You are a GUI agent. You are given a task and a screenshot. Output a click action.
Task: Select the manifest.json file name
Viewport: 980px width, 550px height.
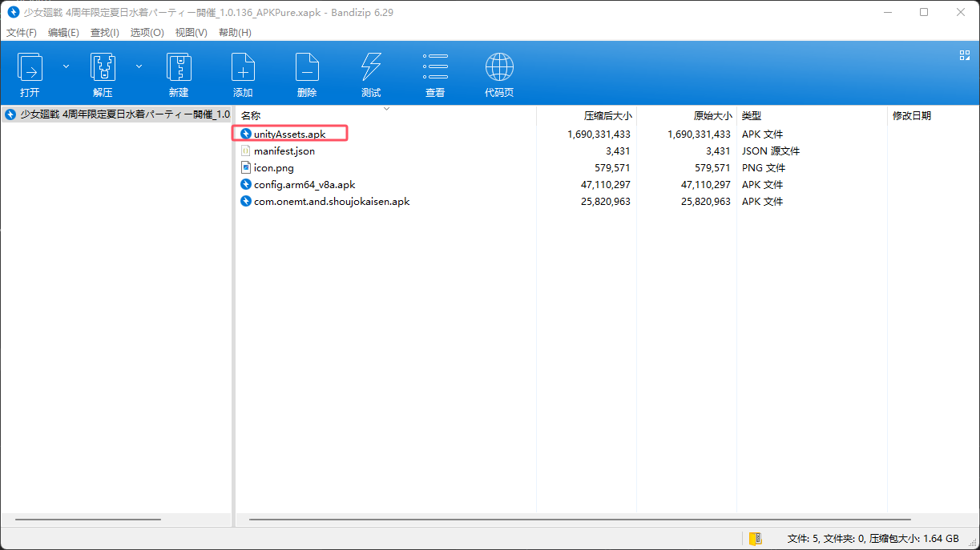[x=284, y=151]
